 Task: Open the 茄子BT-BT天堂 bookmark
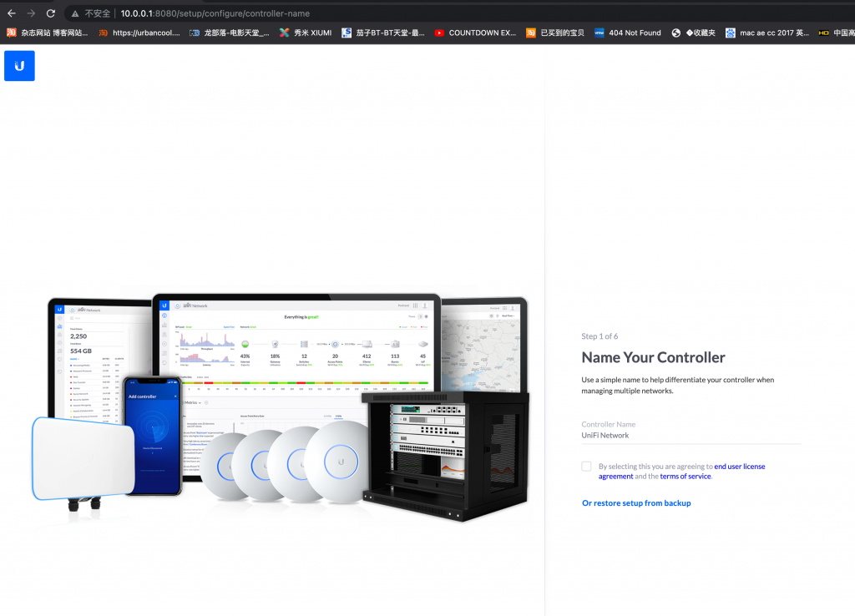382,33
